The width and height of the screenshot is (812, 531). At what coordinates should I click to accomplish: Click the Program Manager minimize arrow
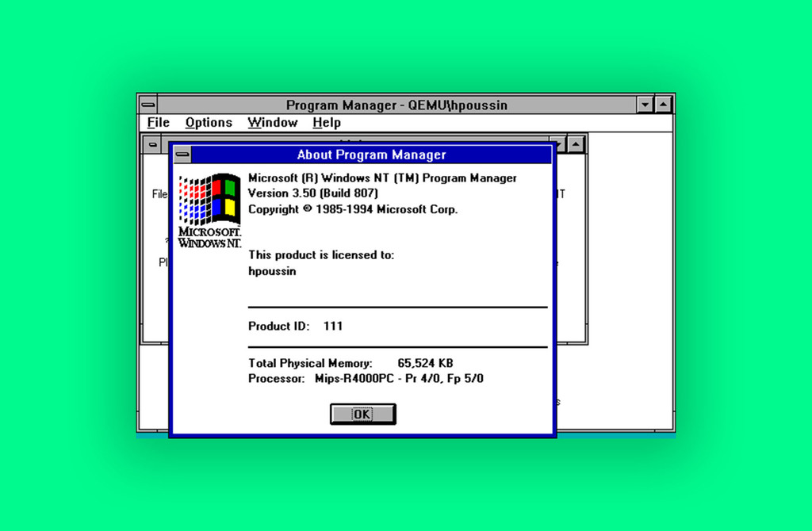coord(645,105)
